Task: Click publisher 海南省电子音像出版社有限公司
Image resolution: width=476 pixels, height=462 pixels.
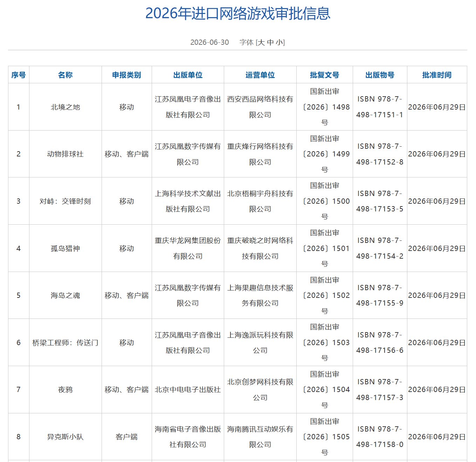Action: (x=188, y=437)
